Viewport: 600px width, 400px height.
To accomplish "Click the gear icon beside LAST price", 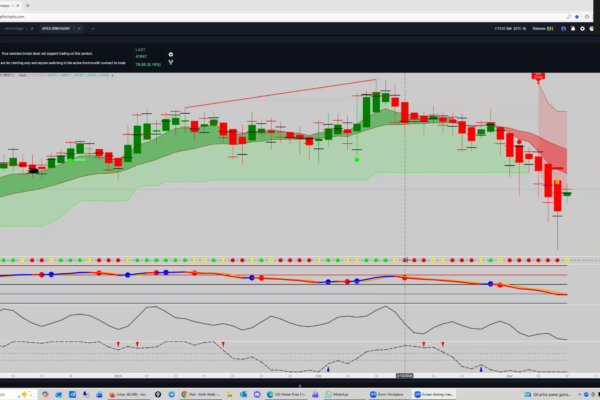I will pyautogui.click(x=170, y=55).
